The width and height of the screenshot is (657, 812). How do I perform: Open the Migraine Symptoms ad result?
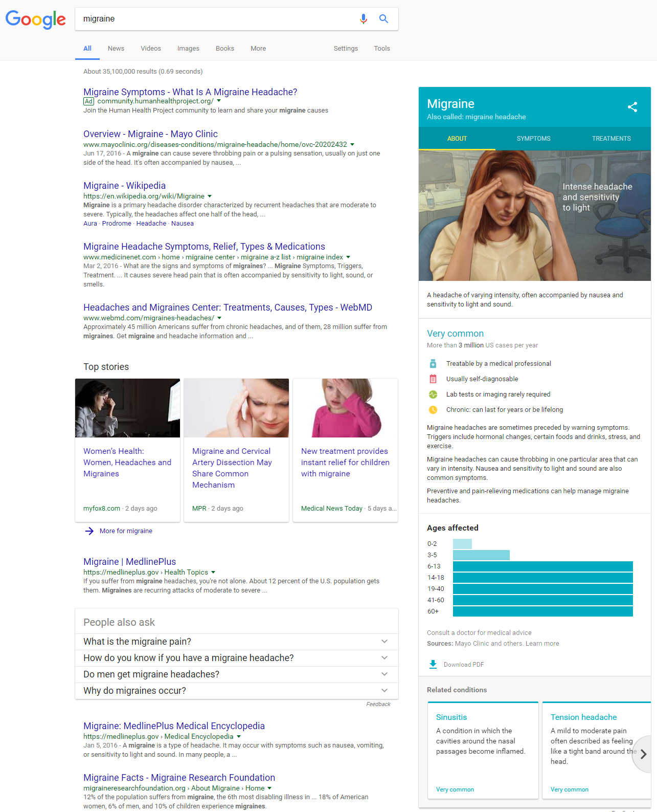[x=190, y=92]
